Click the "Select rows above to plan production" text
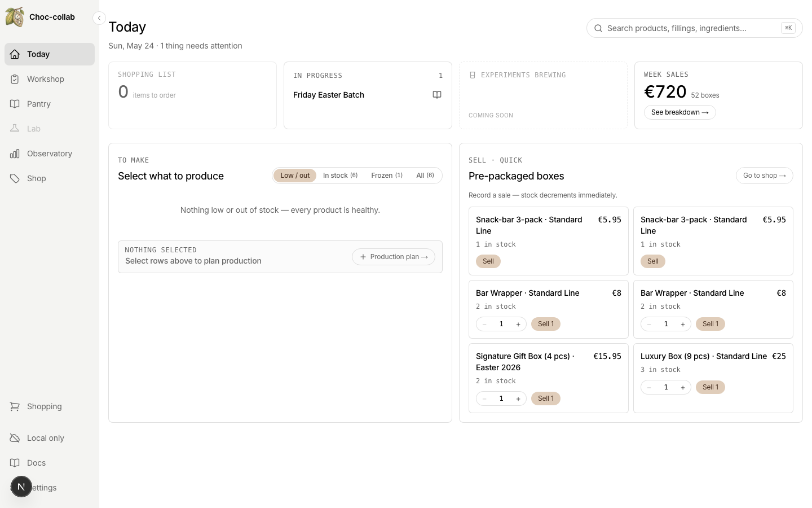812x508 pixels. (193, 261)
